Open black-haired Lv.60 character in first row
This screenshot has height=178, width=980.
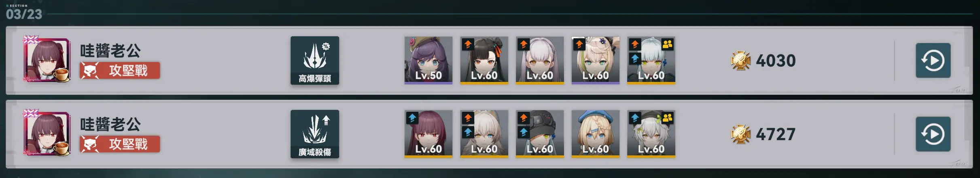click(x=484, y=61)
